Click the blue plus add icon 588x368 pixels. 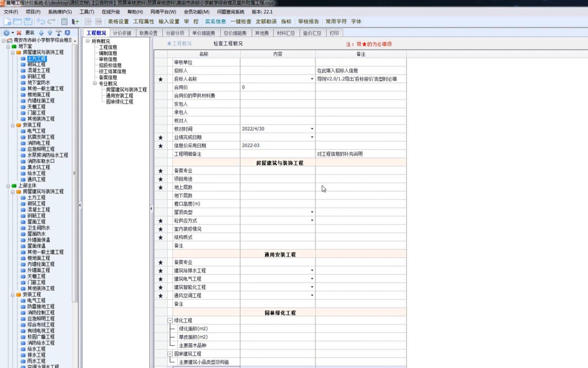(x=6, y=33)
